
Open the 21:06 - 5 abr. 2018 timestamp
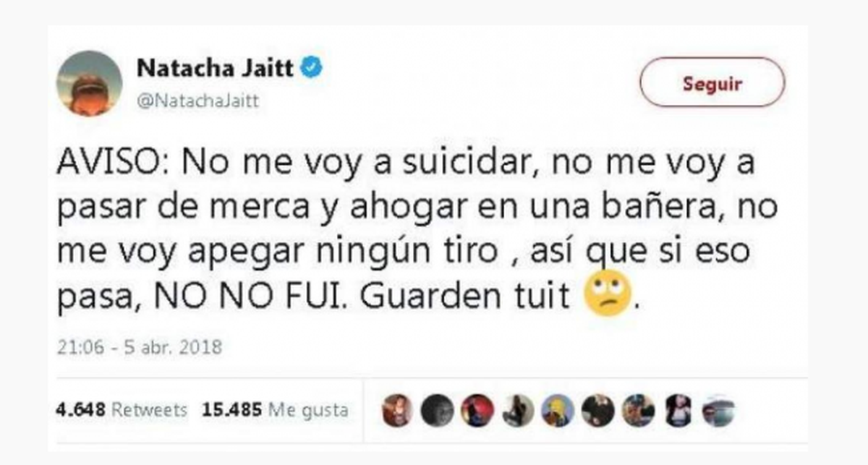pos(140,347)
